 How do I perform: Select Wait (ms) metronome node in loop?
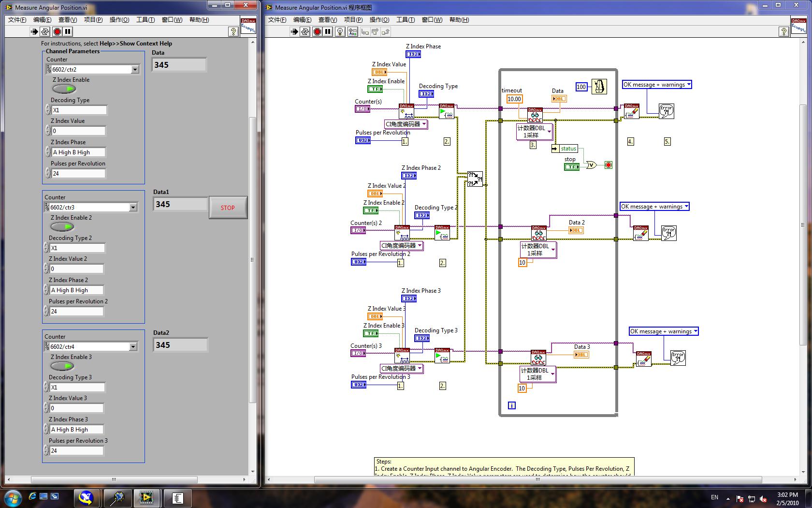pyautogui.click(x=599, y=87)
